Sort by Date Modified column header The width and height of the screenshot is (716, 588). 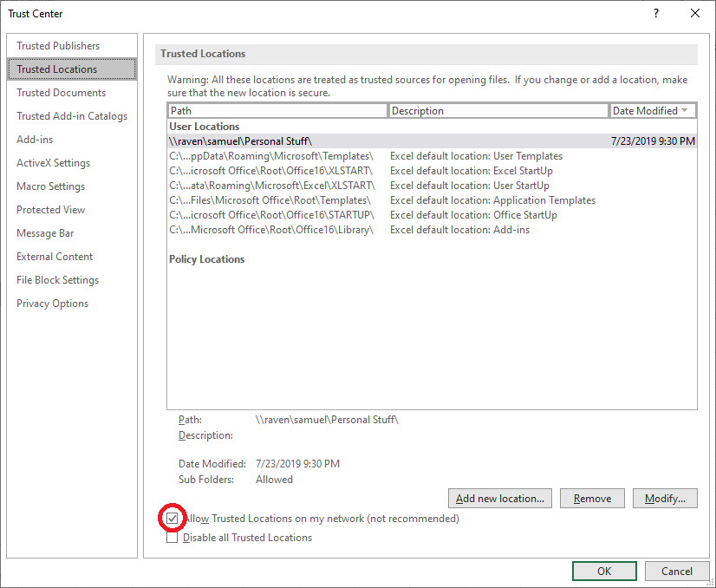tap(653, 110)
